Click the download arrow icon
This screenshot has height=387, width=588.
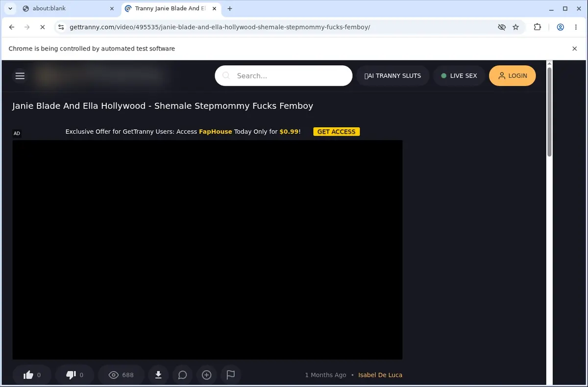(158, 375)
